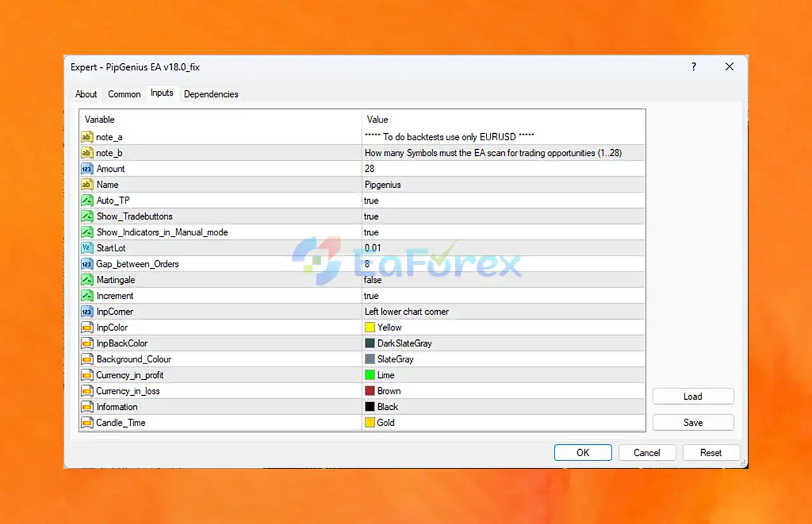This screenshot has height=524, width=812.
Task: Click the boolean icon beside Show_Tradebuttons
Action: [x=87, y=216]
